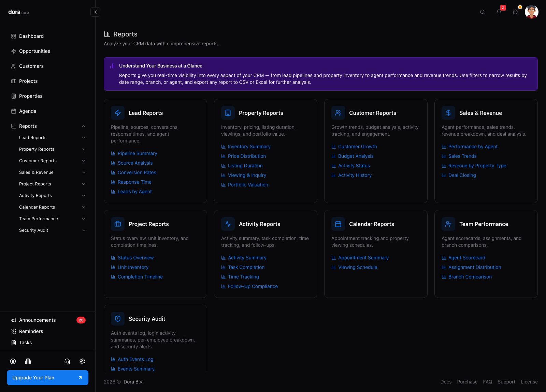Expand Security Audit submenu chevron
The image size is (546, 392).
(x=84, y=230)
